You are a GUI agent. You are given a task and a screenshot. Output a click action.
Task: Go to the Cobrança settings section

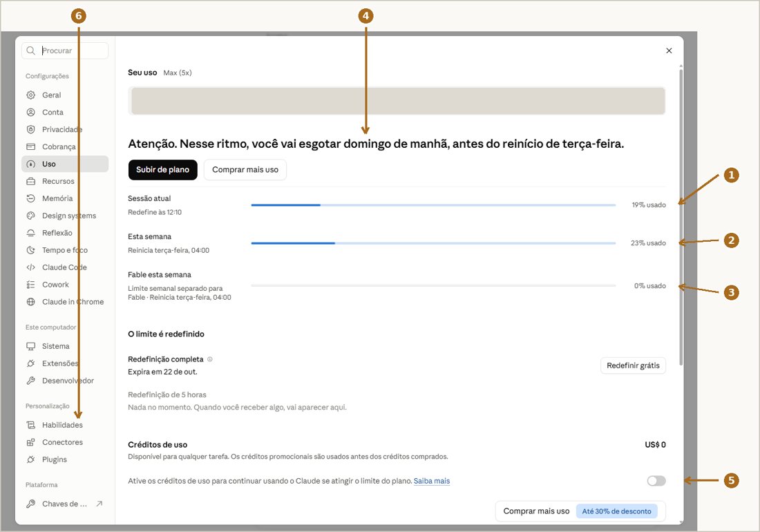point(65,146)
